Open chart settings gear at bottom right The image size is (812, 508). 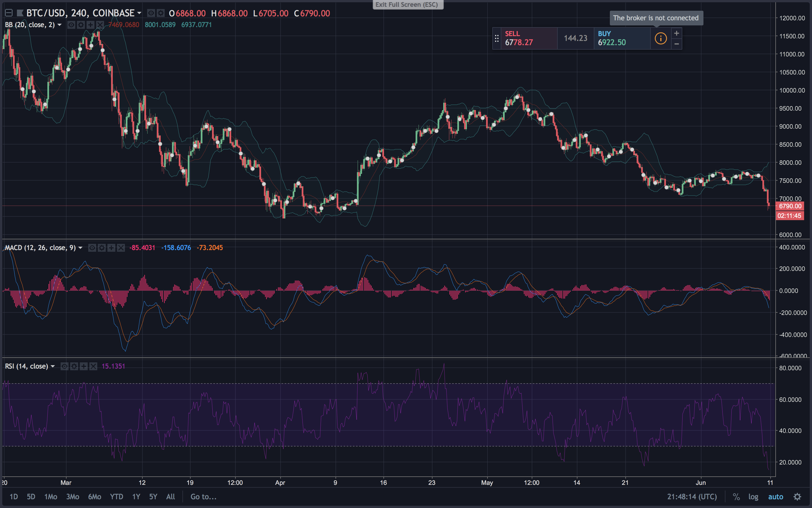click(798, 497)
